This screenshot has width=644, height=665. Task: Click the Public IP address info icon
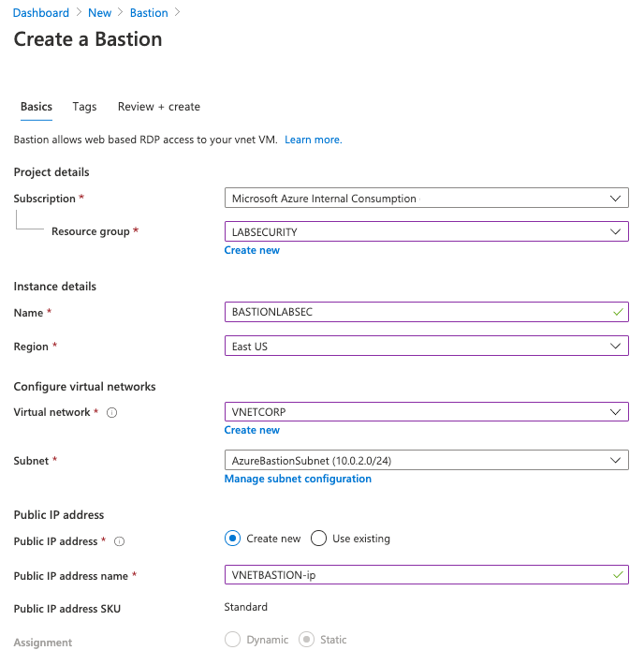coord(120,541)
